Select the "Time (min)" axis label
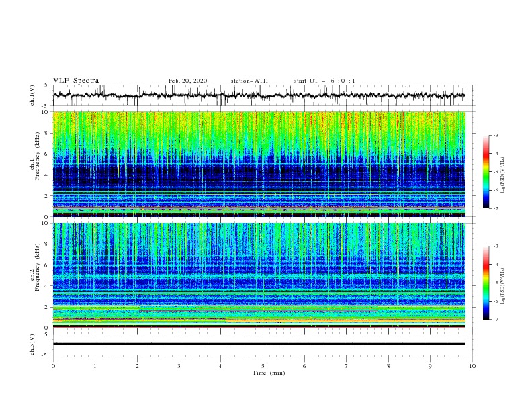The height and width of the screenshot is (411, 532). click(269, 373)
